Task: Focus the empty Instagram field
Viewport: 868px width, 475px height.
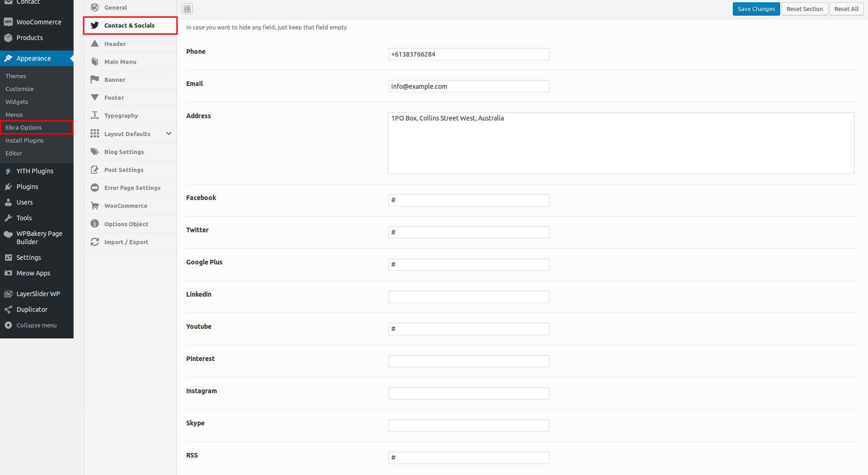Action: click(x=468, y=393)
